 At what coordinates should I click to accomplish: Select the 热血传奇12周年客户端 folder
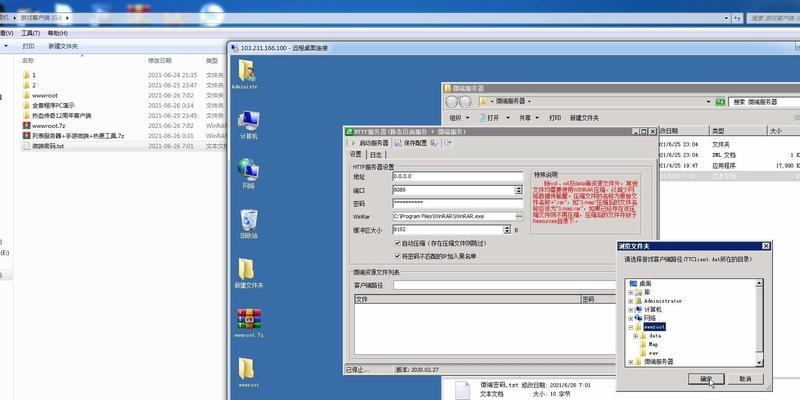[57, 116]
